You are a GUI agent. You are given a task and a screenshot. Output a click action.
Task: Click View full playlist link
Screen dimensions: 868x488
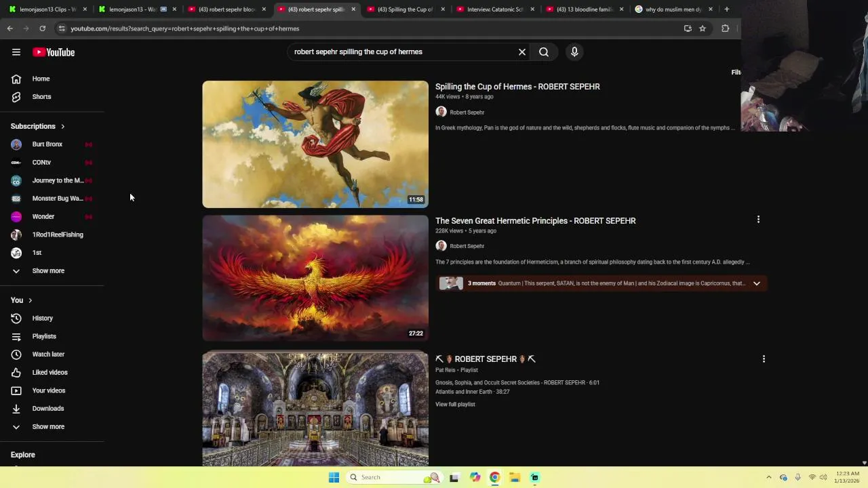tap(455, 405)
